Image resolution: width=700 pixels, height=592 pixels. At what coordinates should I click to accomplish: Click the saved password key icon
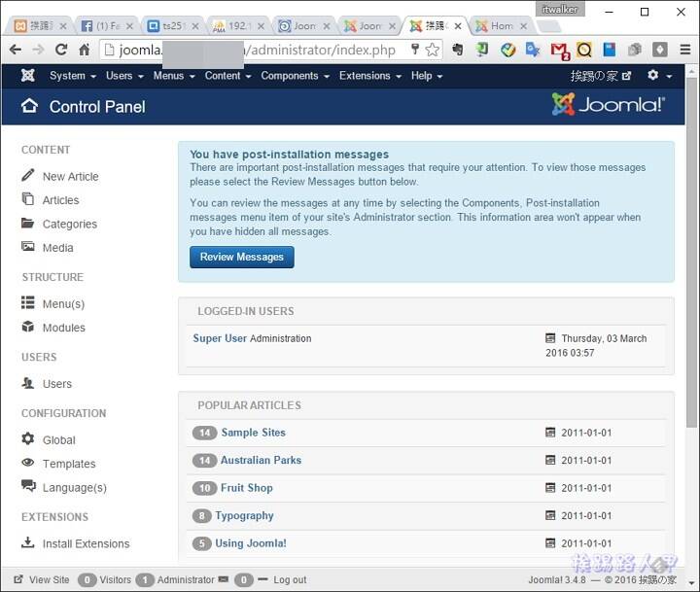coord(415,50)
